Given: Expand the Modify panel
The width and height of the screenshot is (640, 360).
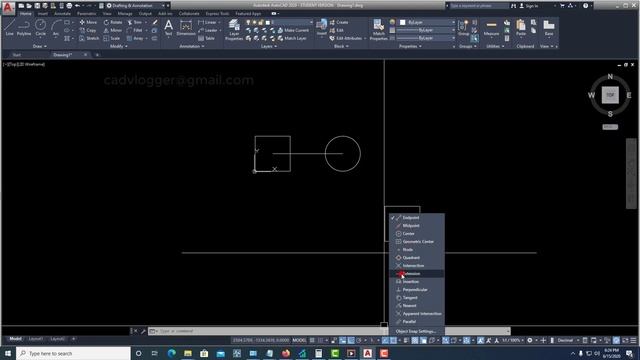Looking at the screenshot, I should pyautogui.click(x=119, y=46).
